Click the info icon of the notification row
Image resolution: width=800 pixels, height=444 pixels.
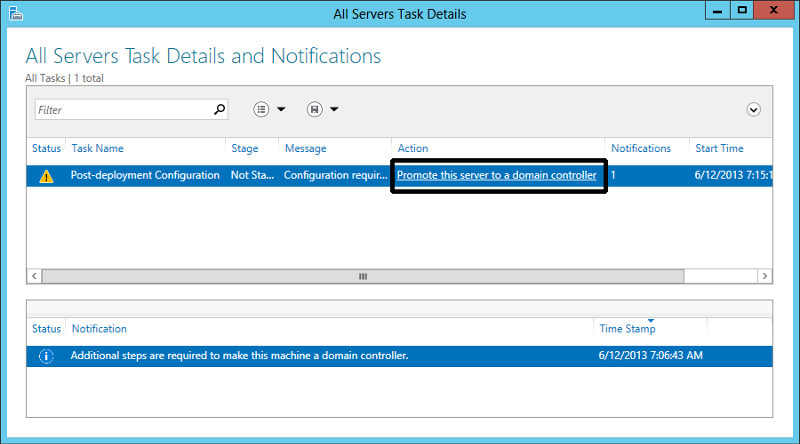[46, 356]
